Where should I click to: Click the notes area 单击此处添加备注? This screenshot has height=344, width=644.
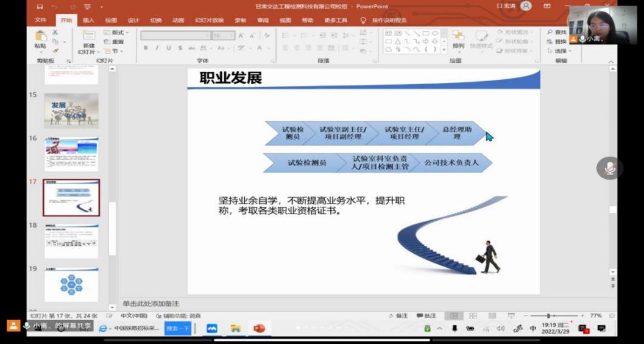pyautogui.click(x=150, y=304)
